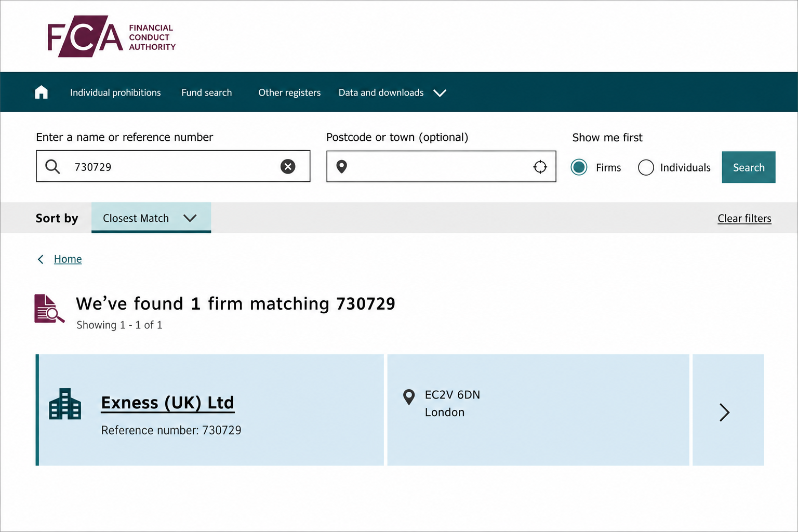Click the Home breadcrumb link
The height and width of the screenshot is (532, 798).
click(68, 259)
